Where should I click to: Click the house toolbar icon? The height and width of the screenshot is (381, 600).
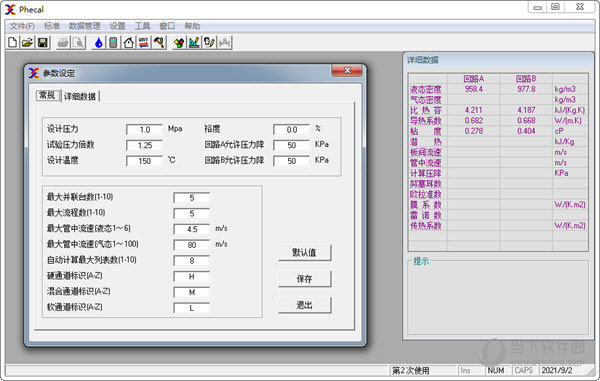(x=129, y=42)
